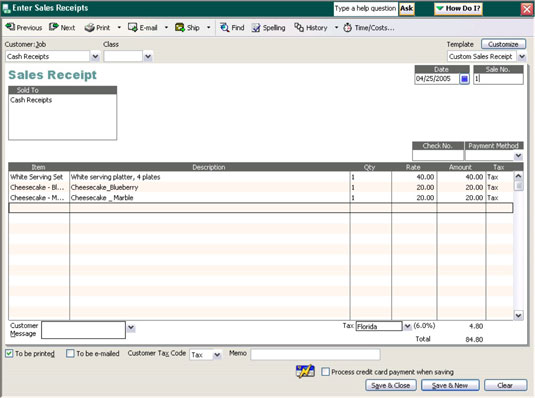Image resolution: width=535 pixels, height=398 pixels.
Task: Click the help question field
Action: point(365,9)
